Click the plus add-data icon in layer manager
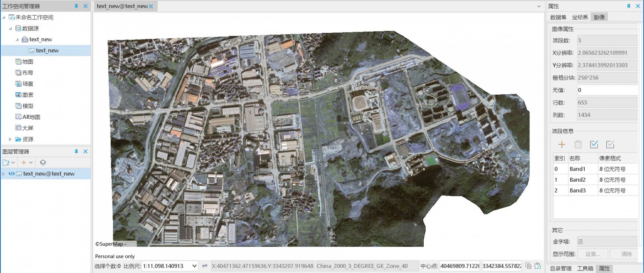This screenshot has width=644, height=273. [x=24, y=163]
